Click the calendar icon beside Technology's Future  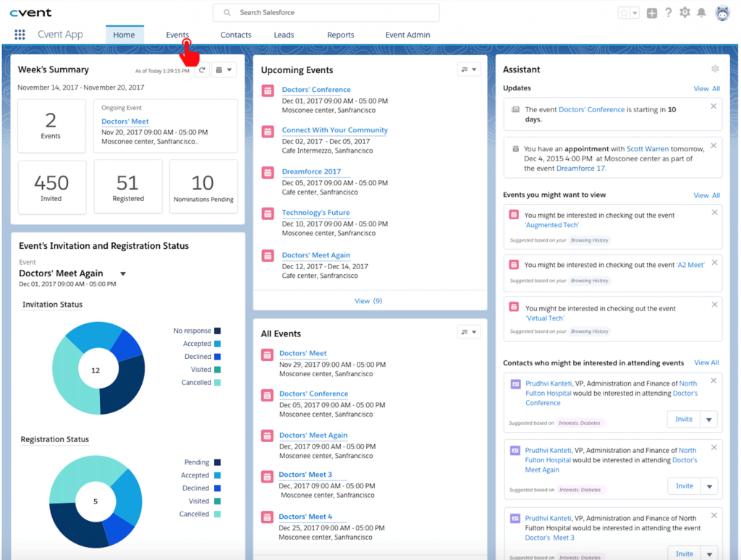(268, 213)
